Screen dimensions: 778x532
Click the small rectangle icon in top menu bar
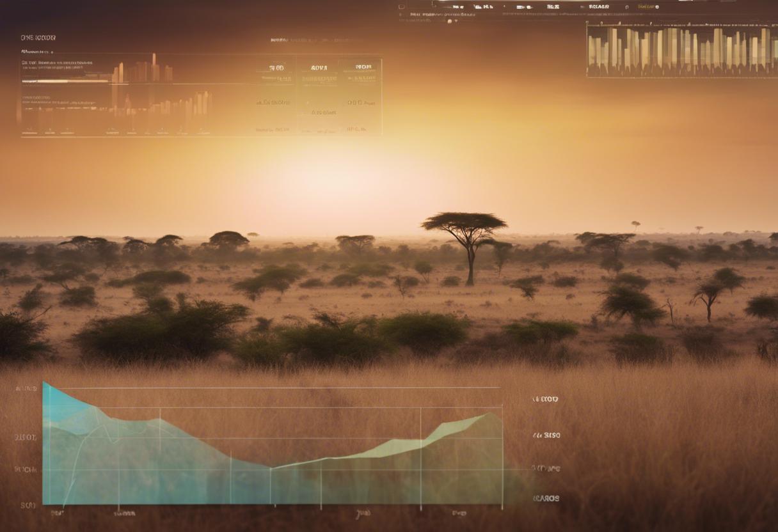(x=402, y=7)
